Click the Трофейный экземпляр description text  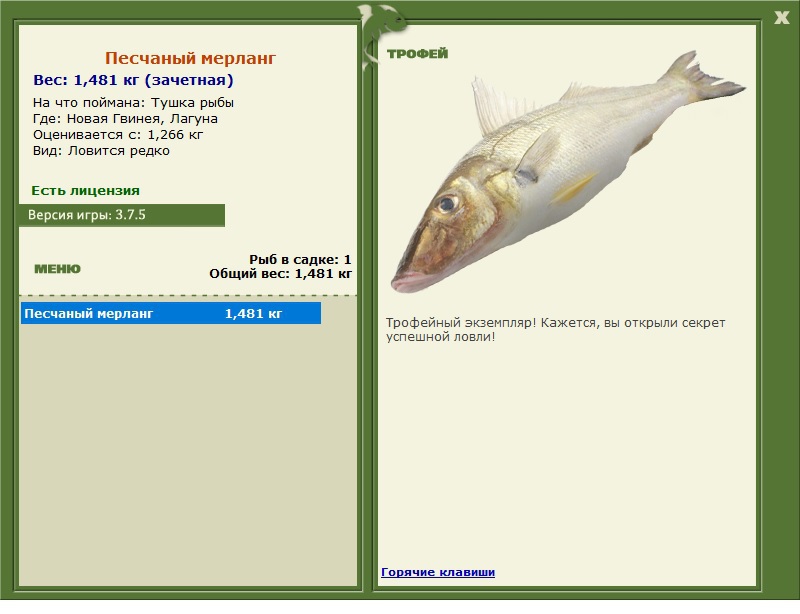tap(555, 330)
